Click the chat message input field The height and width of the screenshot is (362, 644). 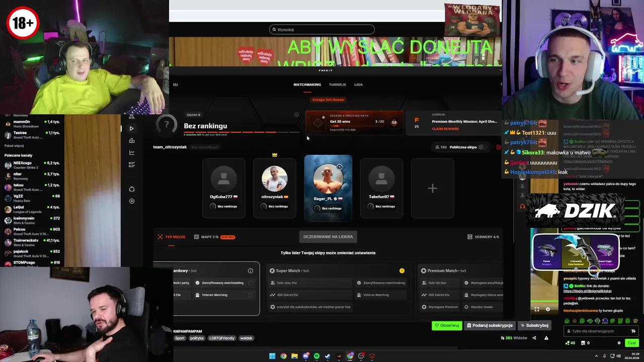[x=601, y=331]
